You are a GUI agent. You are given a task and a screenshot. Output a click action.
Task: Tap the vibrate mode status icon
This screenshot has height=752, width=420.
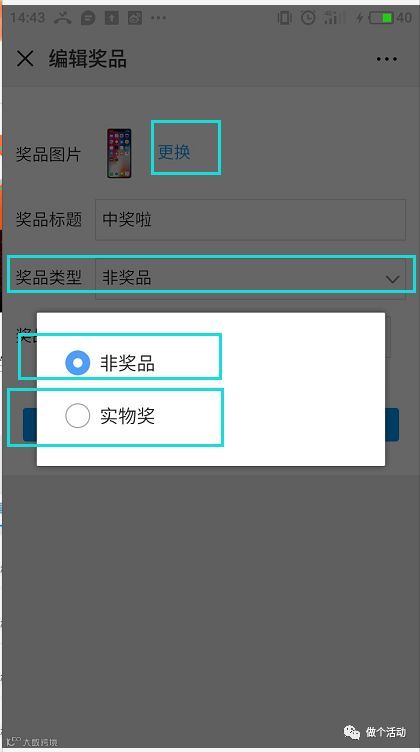284,18
